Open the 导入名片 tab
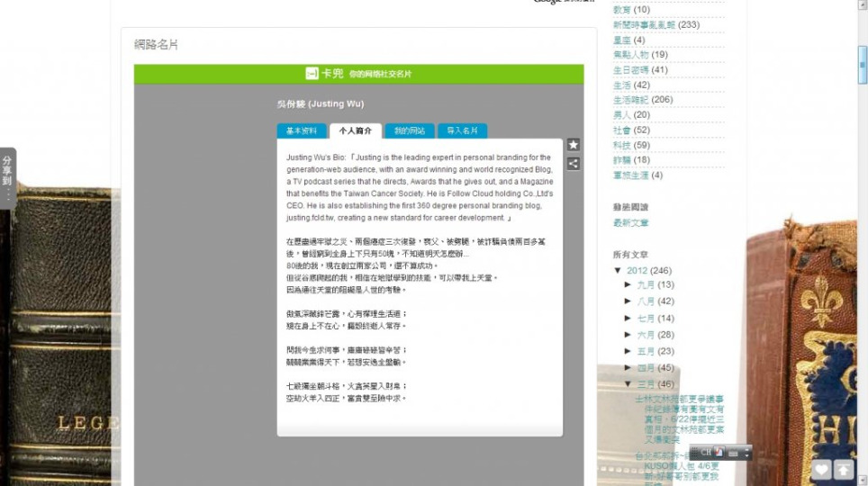Image resolution: width=868 pixels, height=486 pixels. 462,131
